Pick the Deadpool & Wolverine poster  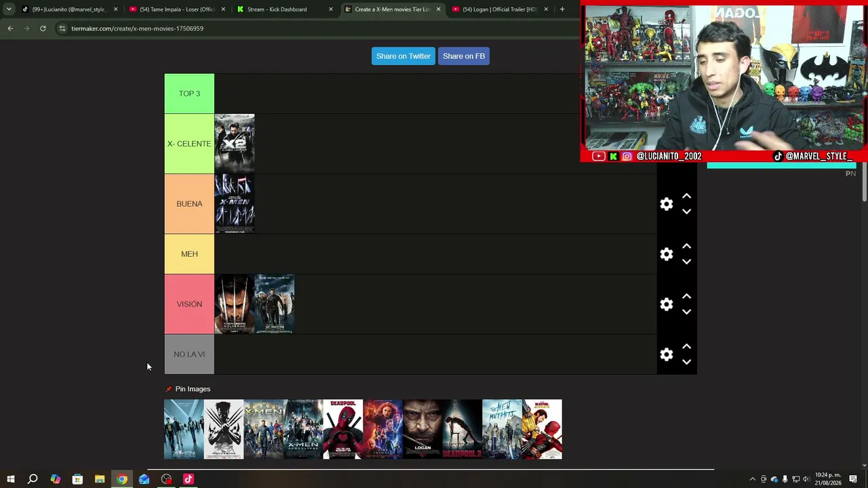pyautogui.click(x=542, y=429)
